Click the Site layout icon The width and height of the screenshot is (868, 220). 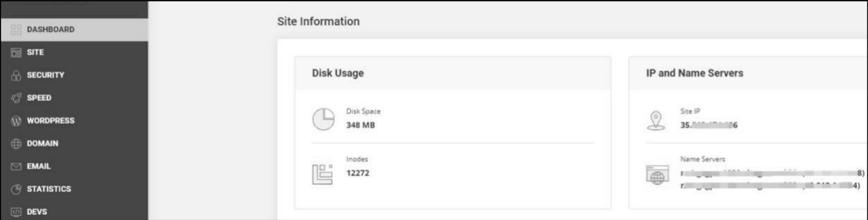pyautogui.click(x=16, y=52)
